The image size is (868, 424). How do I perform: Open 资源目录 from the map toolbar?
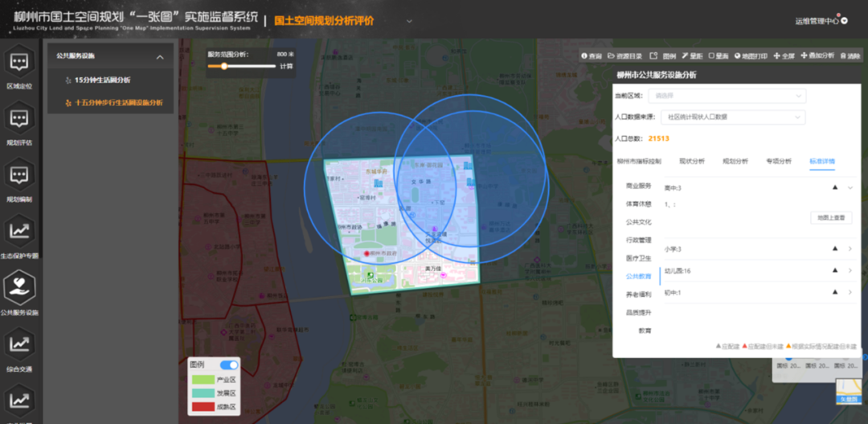coord(625,56)
